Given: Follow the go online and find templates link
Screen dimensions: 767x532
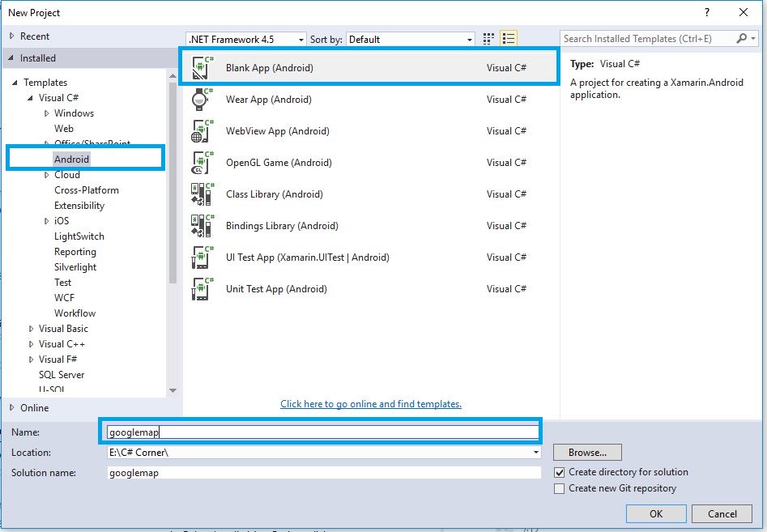Looking at the screenshot, I should coord(371,404).
